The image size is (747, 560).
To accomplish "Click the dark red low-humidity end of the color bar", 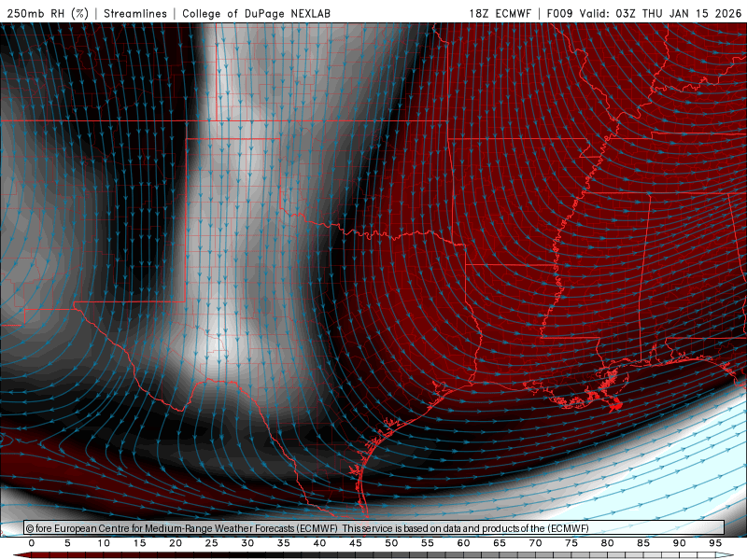I will (x=21, y=555).
